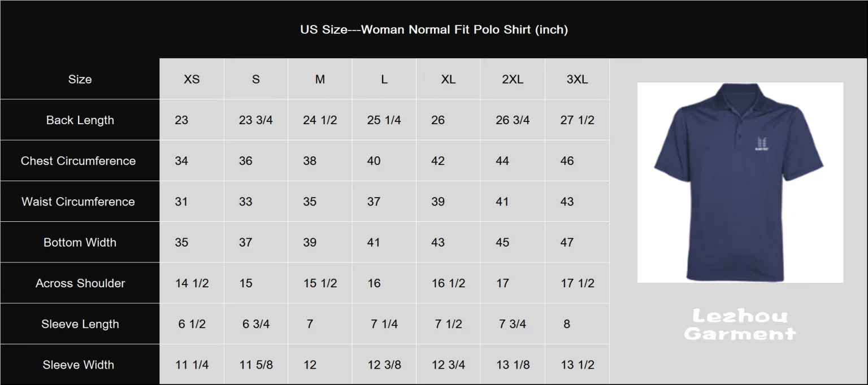Screen dimensions: 868x385
Task: Select the 24 1/2 back length cell
Action: pos(320,120)
